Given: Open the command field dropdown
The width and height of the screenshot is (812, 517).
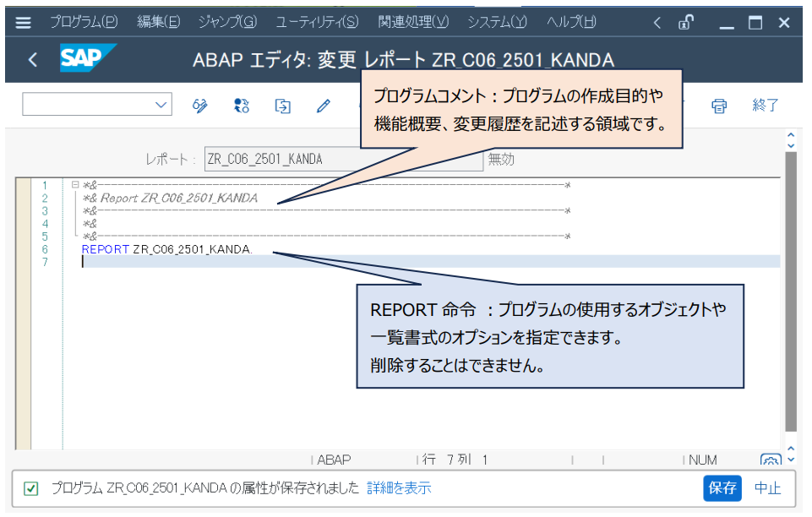Looking at the screenshot, I should (161, 105).
